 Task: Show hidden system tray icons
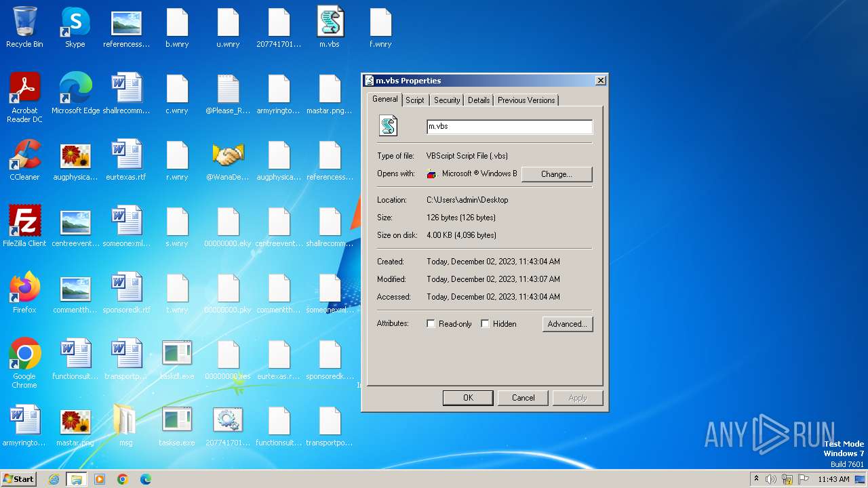tap(756, 479)
